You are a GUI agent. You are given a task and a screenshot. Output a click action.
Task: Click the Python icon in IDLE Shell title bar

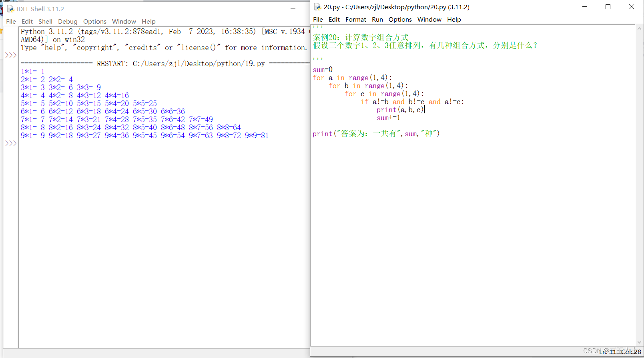point(10,9)
